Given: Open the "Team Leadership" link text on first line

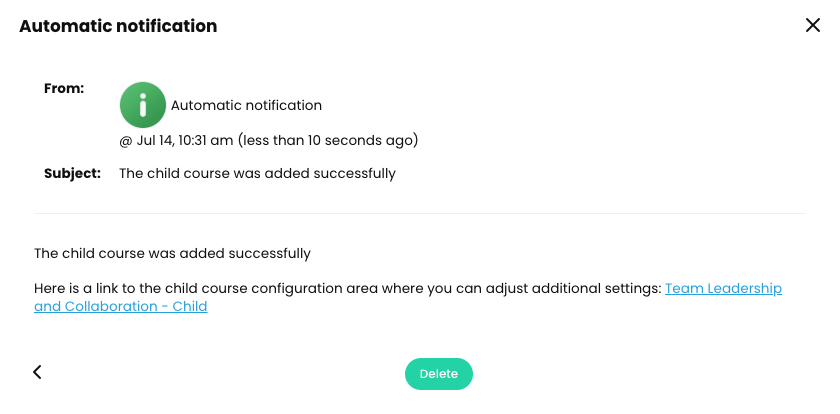Looking at the screenshot, I should pos(723,288).
